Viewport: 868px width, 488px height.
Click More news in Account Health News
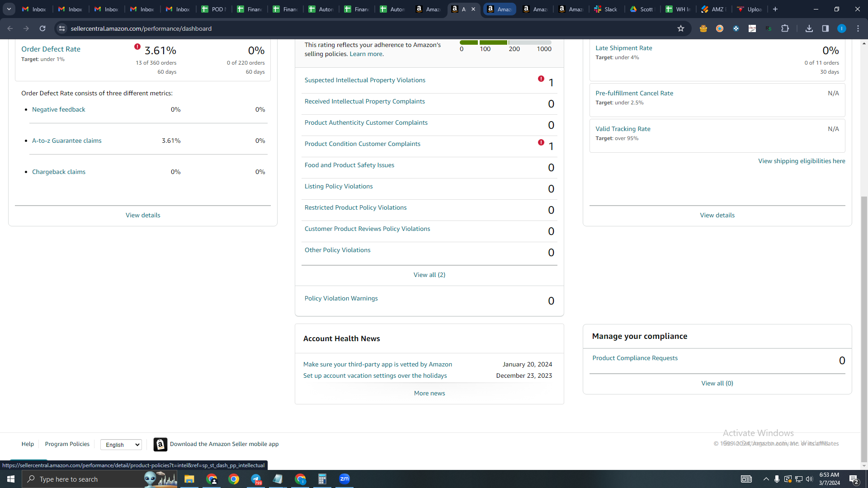[429, 393]
